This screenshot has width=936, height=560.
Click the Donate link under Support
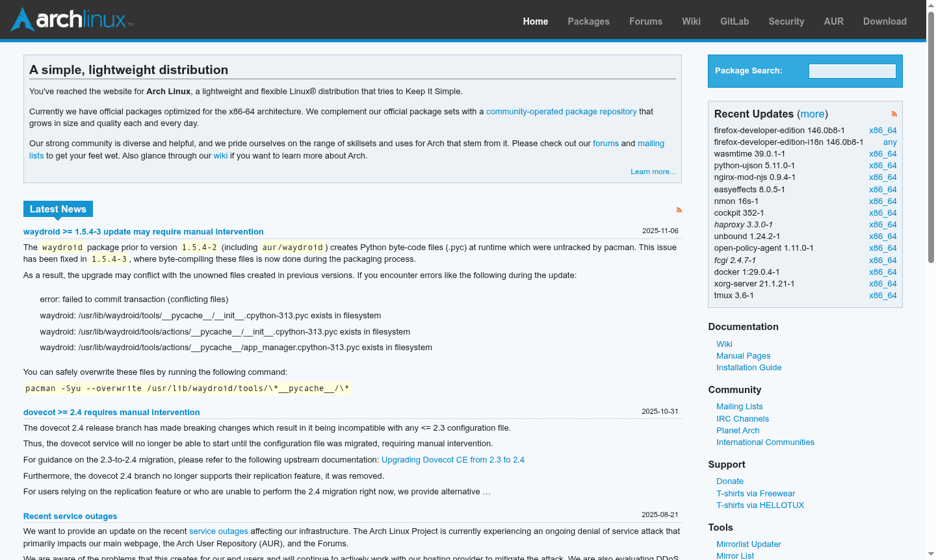click(729, 481)
